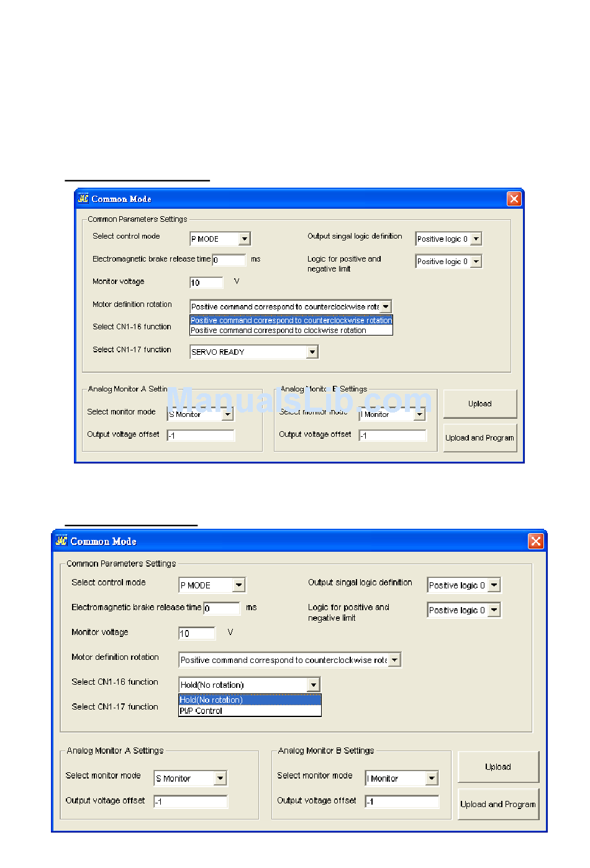Click Upload button in lower window
Viewport: 590px width, 868px height.
(498, 767)
